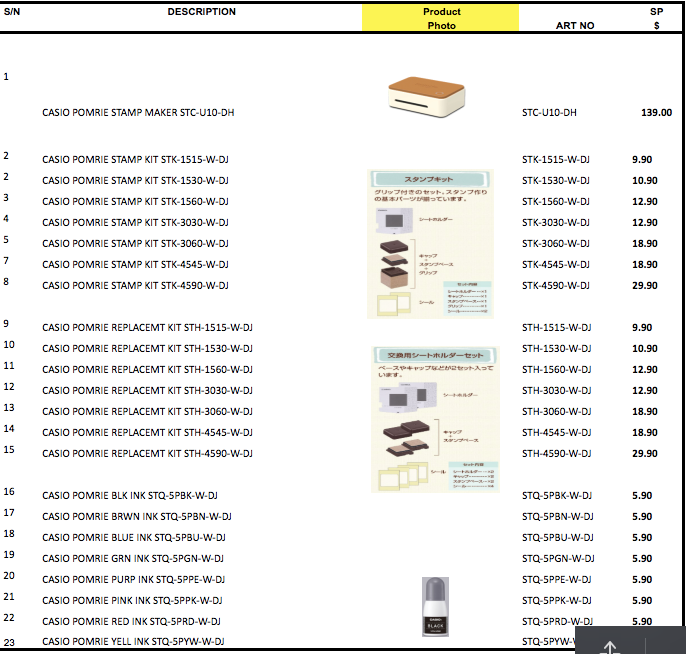Select description CASIO POMRIE STAMP MAKER STC-U10-DH
The image size is (686, 654).
tap(138, 112)
